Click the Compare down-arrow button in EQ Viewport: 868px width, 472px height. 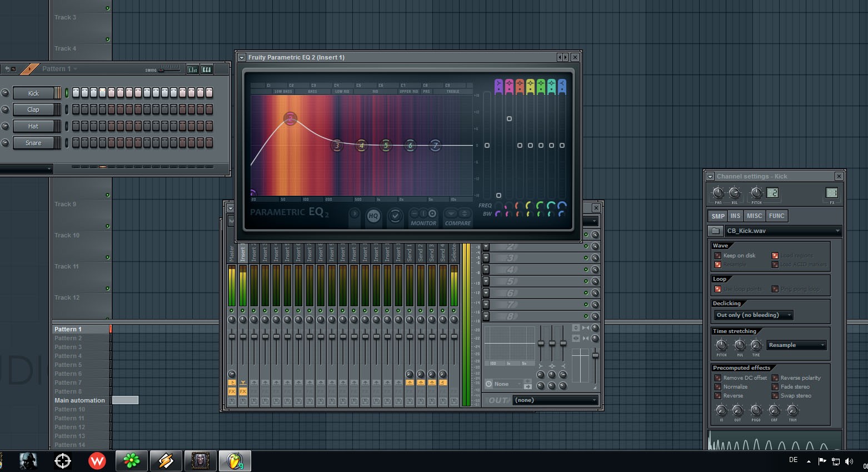(451, 213)
